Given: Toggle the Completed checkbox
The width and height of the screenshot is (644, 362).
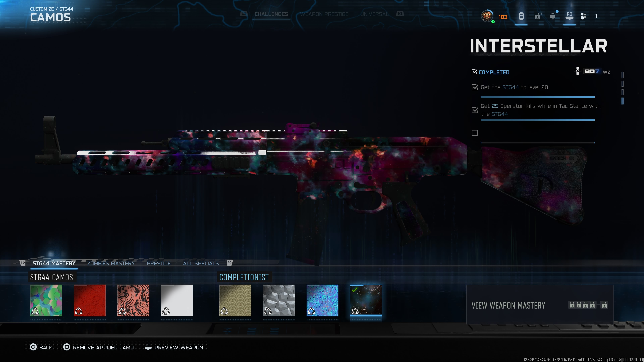Looking at the screenshot, I should (x=474, y=72).
